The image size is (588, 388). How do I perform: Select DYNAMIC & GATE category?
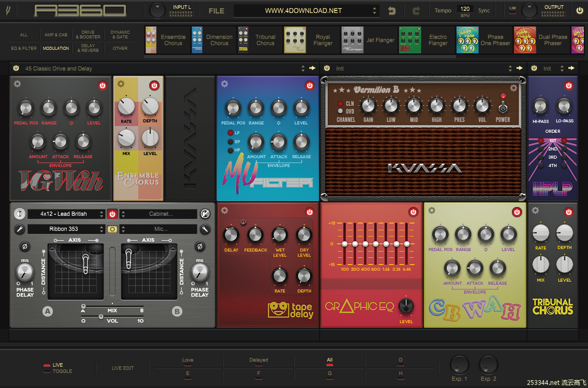[120, 35]
